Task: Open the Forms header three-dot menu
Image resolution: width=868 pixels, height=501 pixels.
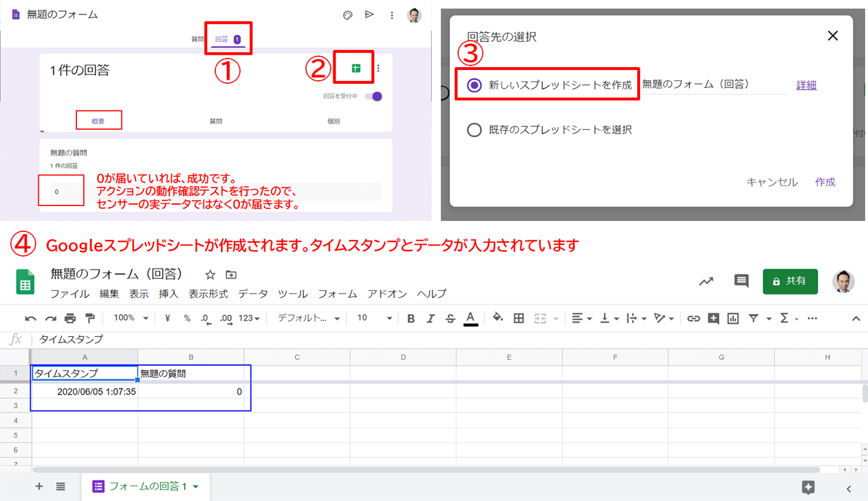Action: tap(392, 15)
